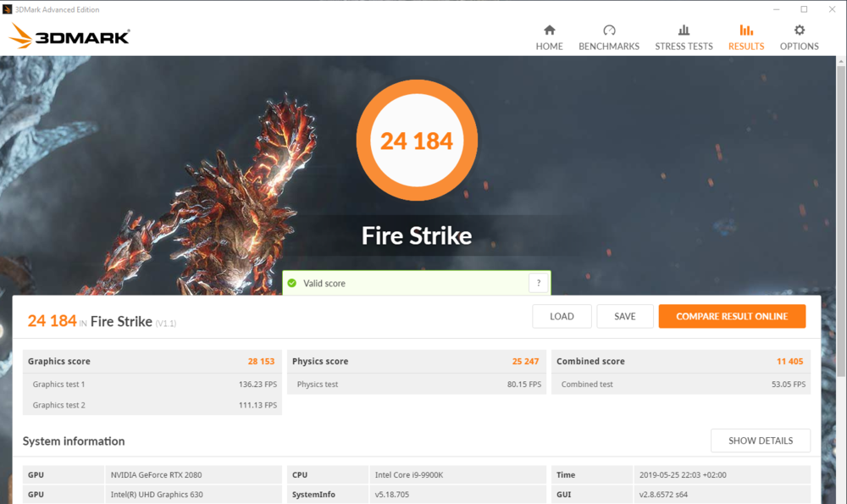Click the 24 184 score circle
This screenshot has height=504, width=847.
tap(417, 141)
